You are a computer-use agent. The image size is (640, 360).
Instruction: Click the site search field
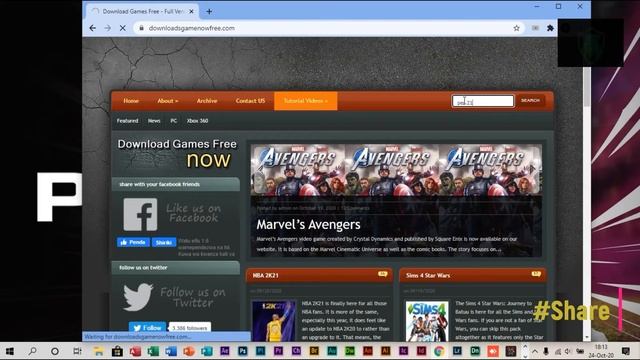483,101
